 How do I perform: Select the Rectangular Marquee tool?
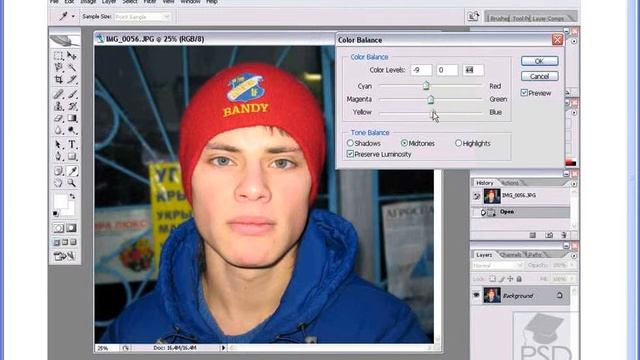58,56
